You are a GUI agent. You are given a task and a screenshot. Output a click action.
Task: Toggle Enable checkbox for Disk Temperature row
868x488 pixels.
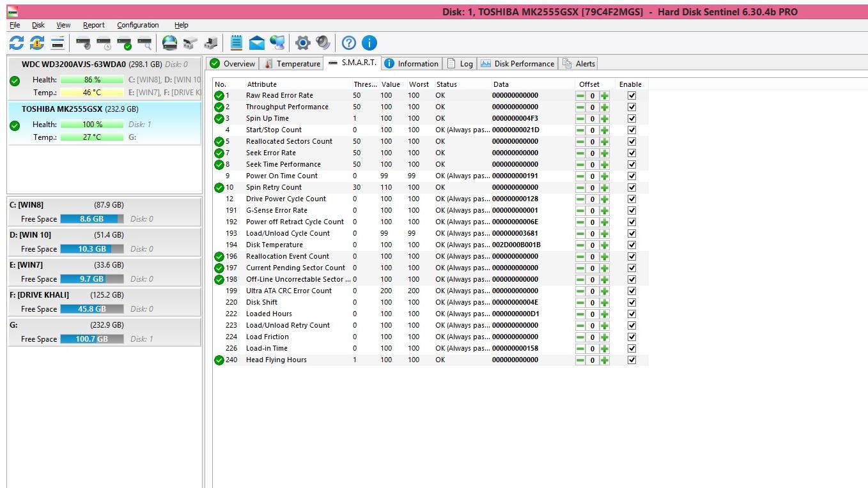pos(632,245)
